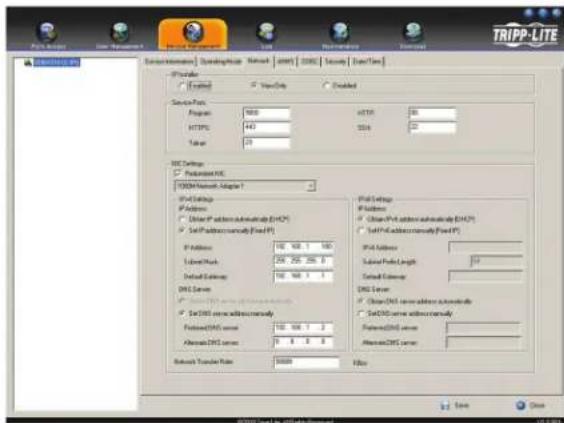Select IP Installer Enabled option
564x423 pixels.
pyautogui.click(x=183, y=86)
